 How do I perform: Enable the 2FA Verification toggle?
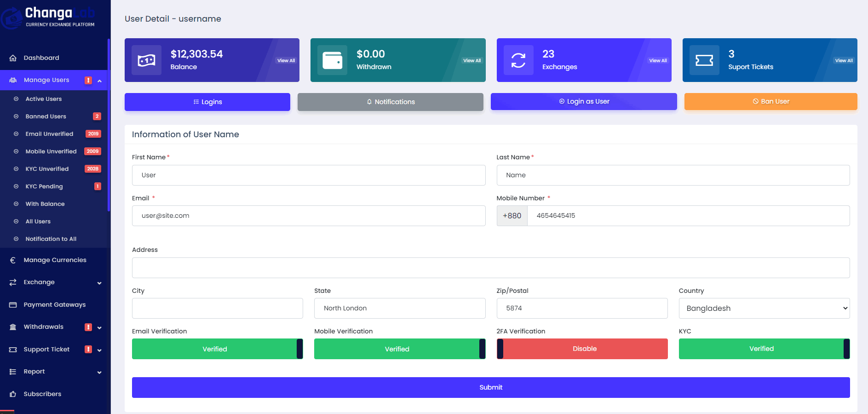click(582, 349)
